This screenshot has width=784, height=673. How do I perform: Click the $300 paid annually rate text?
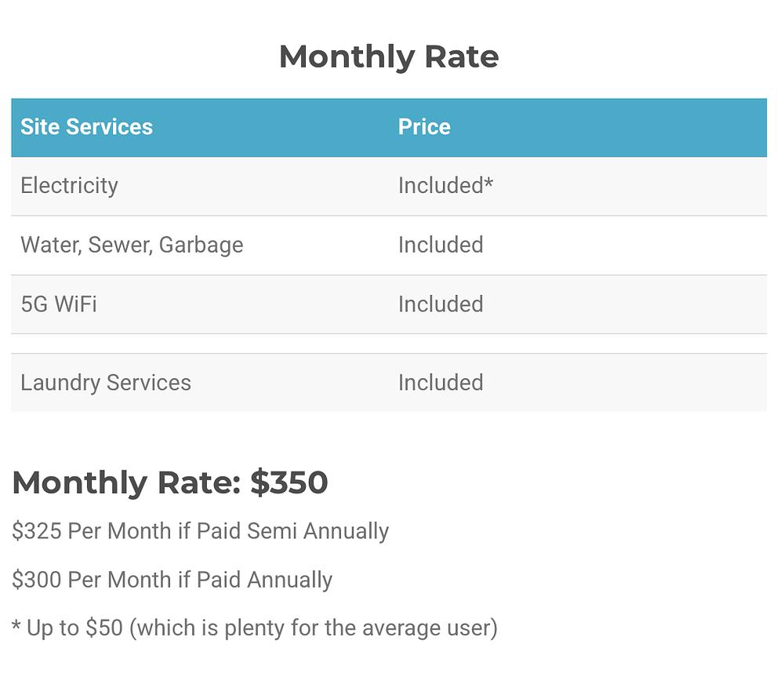[172, 580]
